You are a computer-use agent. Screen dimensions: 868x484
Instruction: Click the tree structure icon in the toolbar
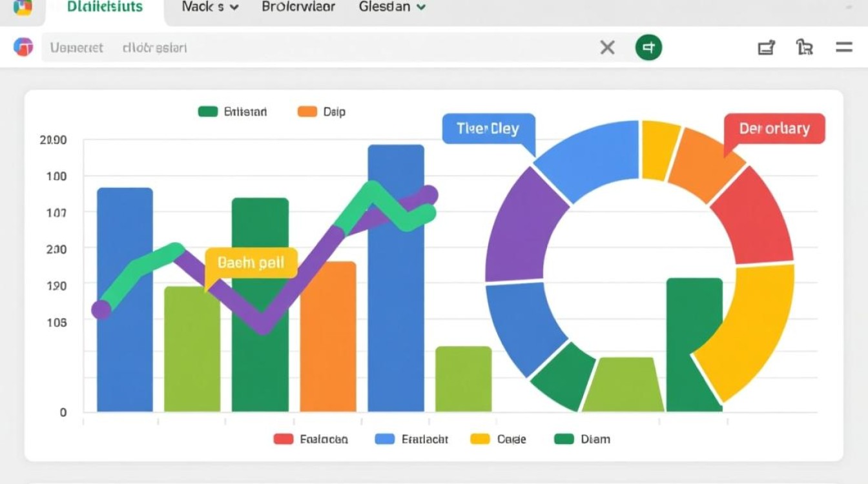point(804,47)
